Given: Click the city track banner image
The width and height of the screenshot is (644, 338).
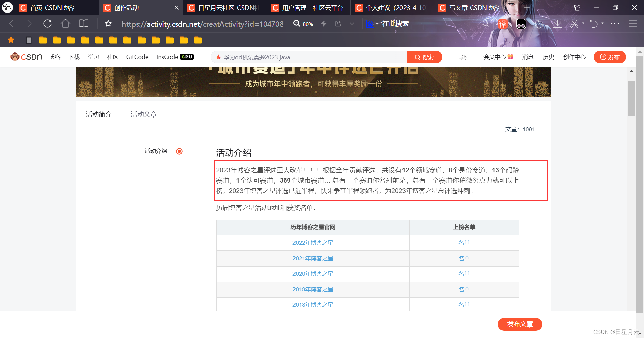Looking at the screenshot, I should [313, 82].
